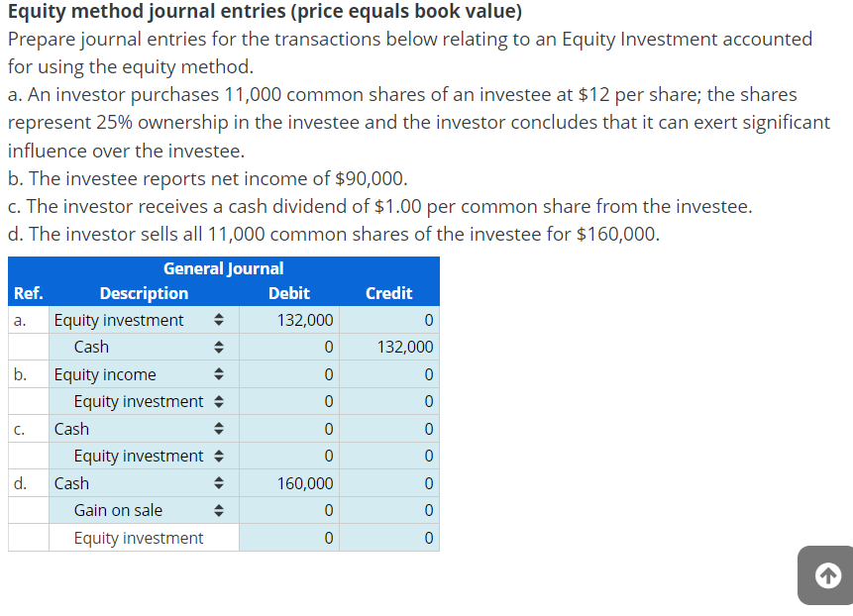853x616 pixels.
Task: Click the 132,000 credit cell for Cash
Action: [x=389, y=347]
